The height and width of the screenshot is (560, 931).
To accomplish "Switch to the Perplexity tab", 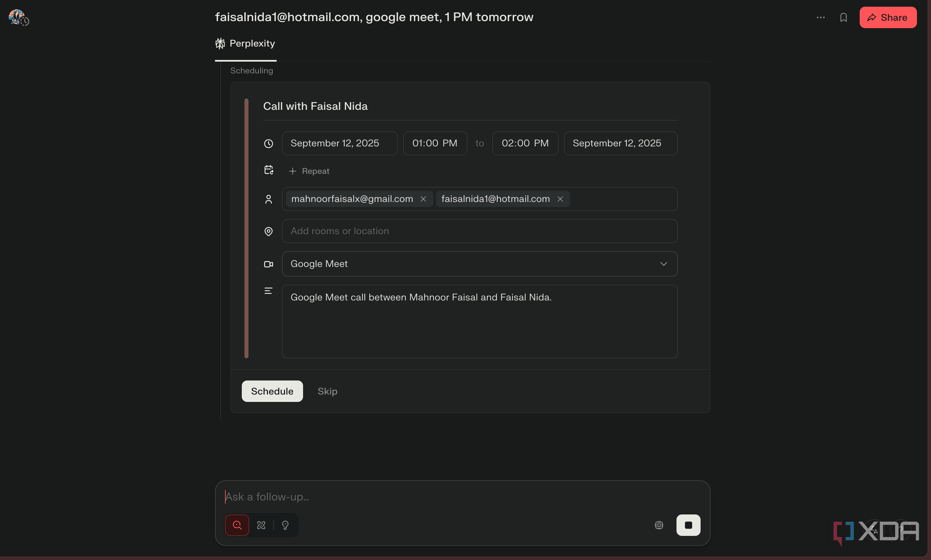I will tap(245, 44).
